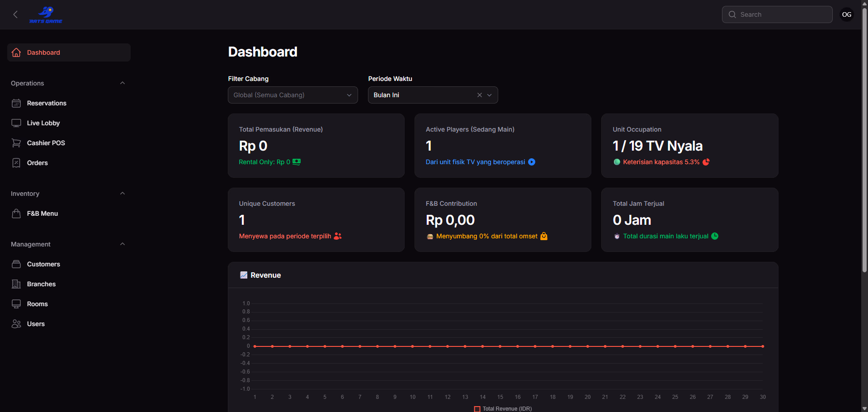
Task: Open the Rooms page
Action: click(69, 304)
